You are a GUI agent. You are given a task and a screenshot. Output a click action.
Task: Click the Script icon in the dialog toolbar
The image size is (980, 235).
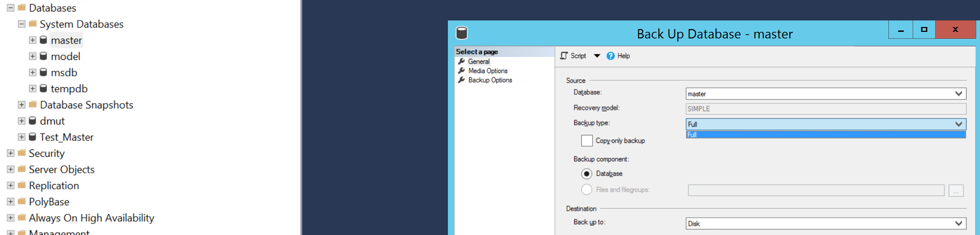564,56
